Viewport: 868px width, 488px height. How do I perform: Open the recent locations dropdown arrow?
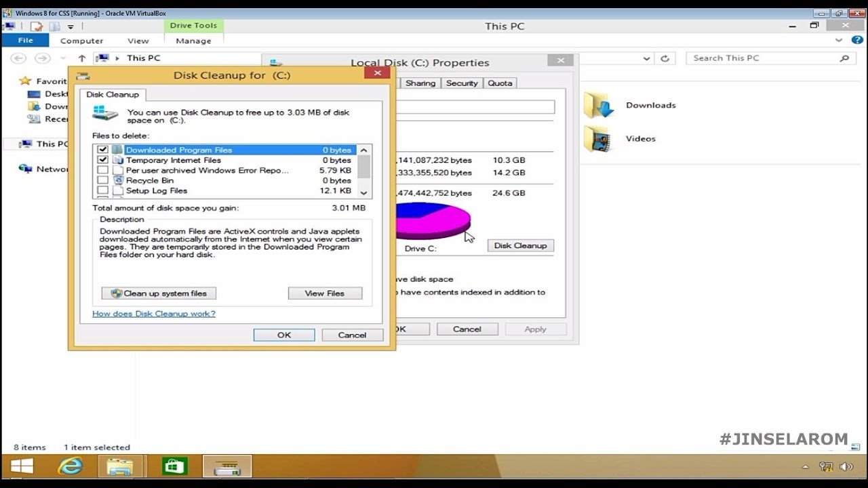[63, 58]
